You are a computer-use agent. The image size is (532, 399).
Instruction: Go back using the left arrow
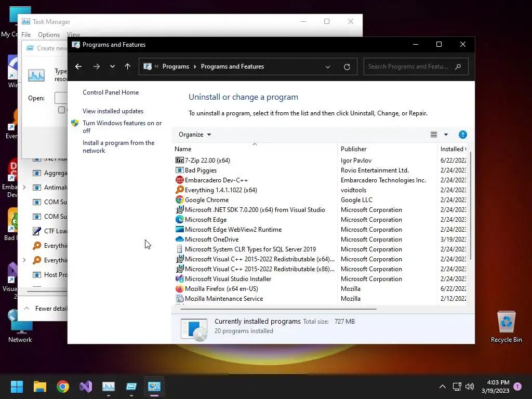pyautogui.click(x=78, y=66)
